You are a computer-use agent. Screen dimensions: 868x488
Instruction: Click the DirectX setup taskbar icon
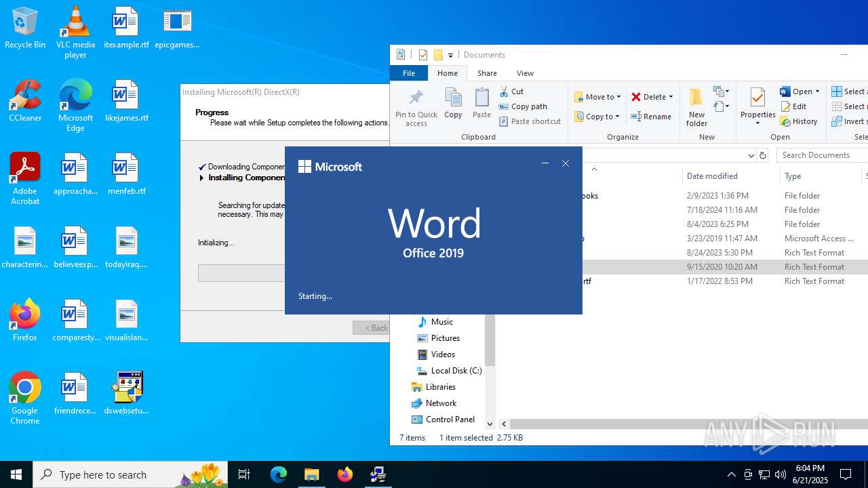pos(378,474)
